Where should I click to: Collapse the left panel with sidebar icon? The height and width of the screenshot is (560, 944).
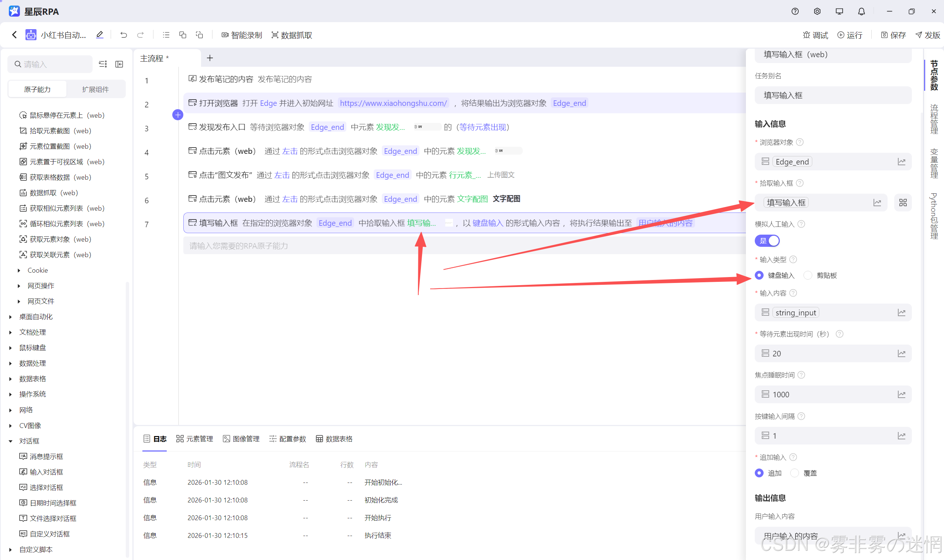[x=119, y=64]
